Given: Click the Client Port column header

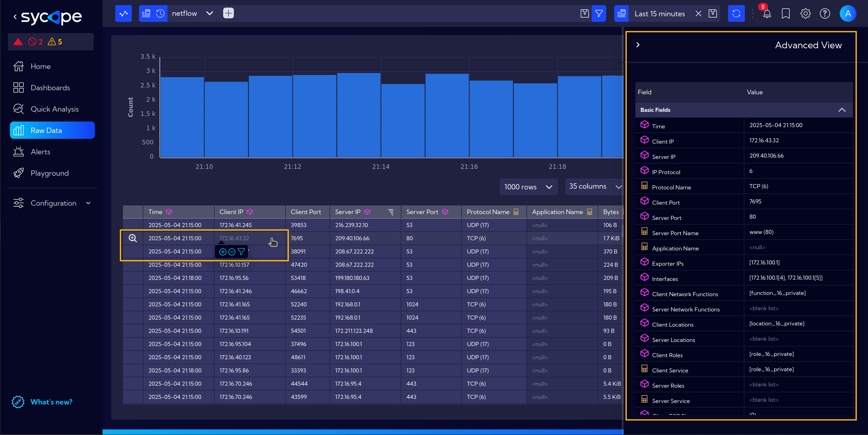Looking at the screenshot, I should [x=307, y=212].
